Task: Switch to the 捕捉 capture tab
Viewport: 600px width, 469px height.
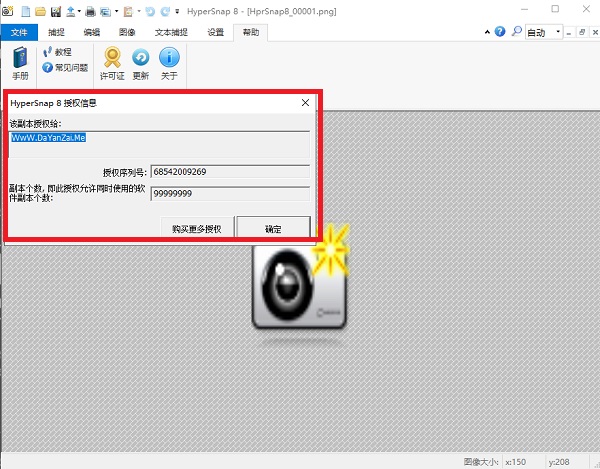Action: (56, 32)
